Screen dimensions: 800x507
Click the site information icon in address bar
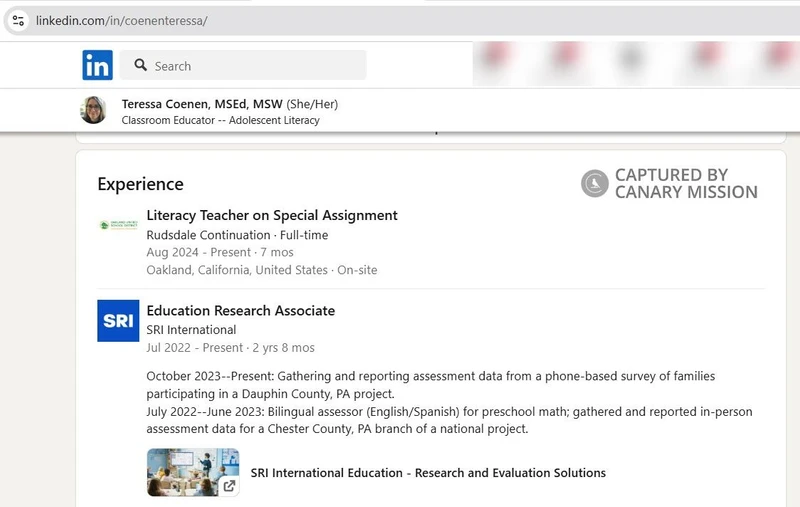17,21
